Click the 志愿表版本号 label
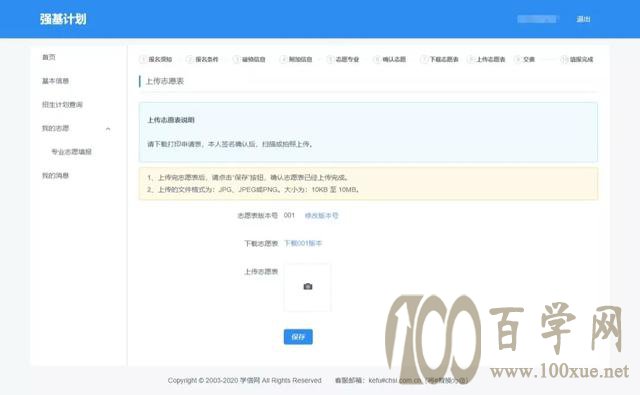 (258, 215)
